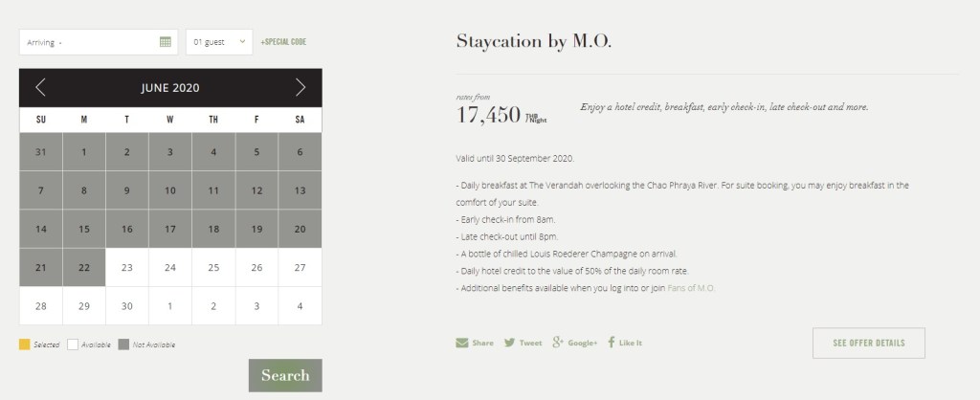Share the offer via email icon
The height and width of the screenshot is (400, 980).
pyautogui.click(x=462, y=343)
